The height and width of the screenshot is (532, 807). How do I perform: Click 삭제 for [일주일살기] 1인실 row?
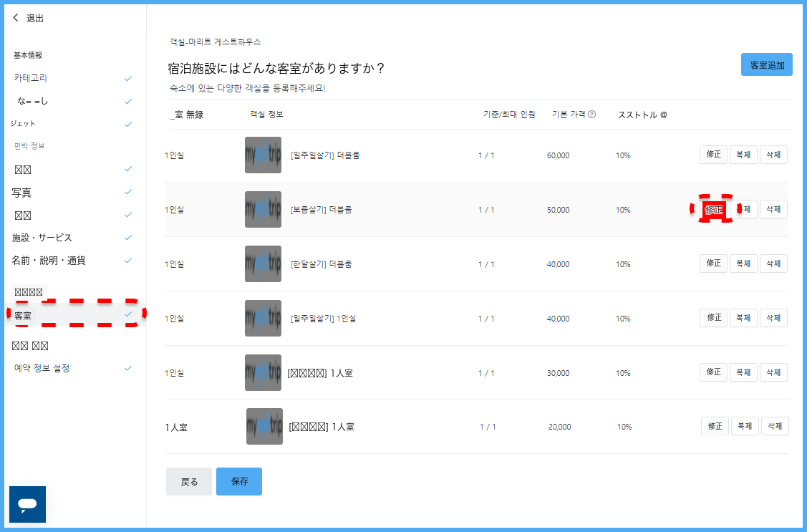(x=773, y=318)
